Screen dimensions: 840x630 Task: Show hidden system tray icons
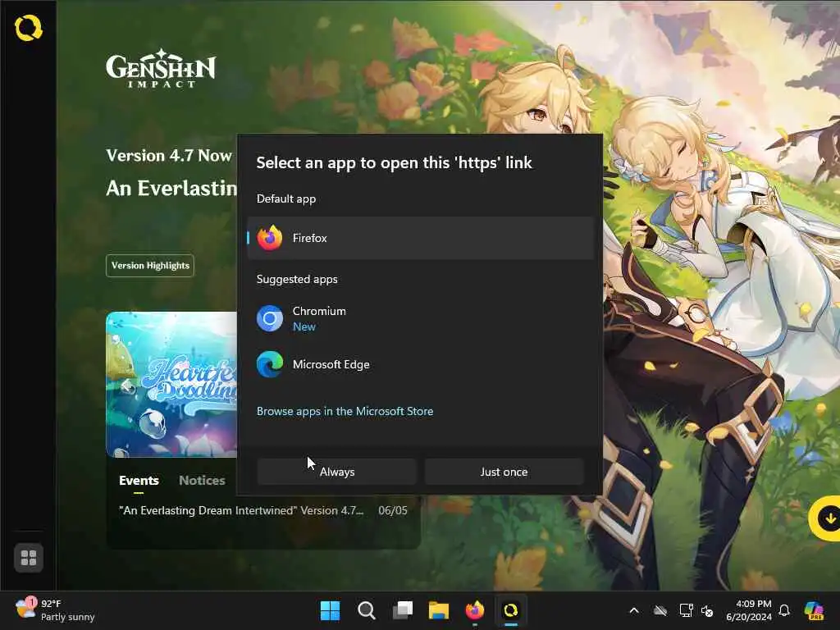634,610
